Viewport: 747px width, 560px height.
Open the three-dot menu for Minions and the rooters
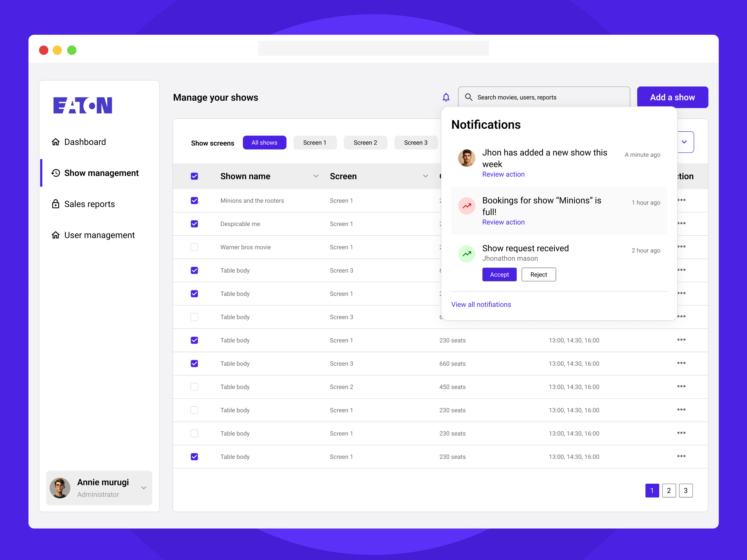coord(681,200)
